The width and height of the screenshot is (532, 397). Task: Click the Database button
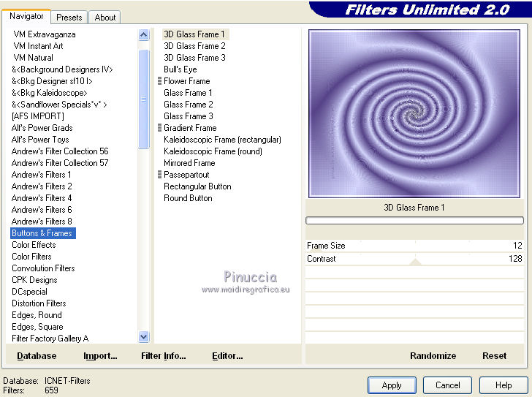37,355
